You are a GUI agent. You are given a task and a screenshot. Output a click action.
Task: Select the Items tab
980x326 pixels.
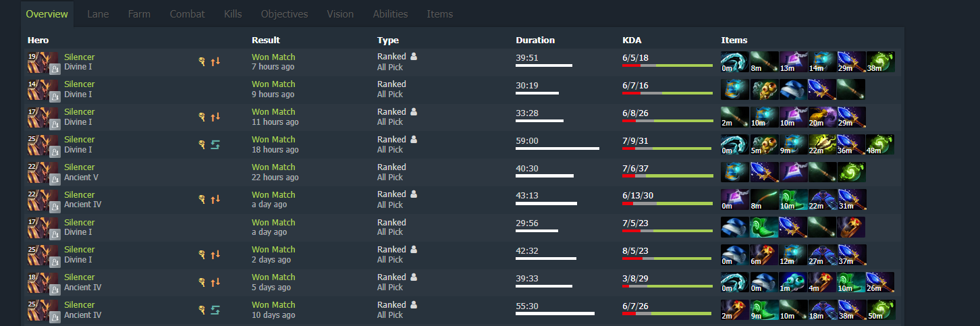tap(440, 13)
